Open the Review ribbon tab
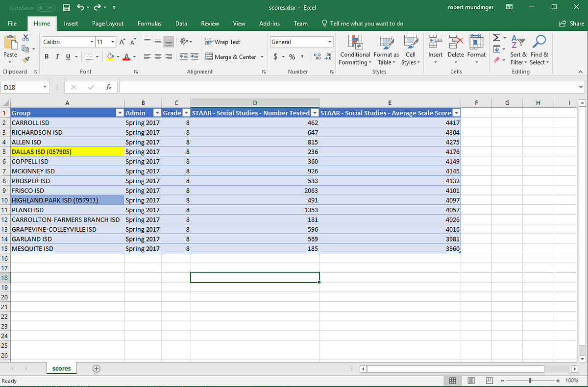Screen dimensions: 588x387 [210, 23]
